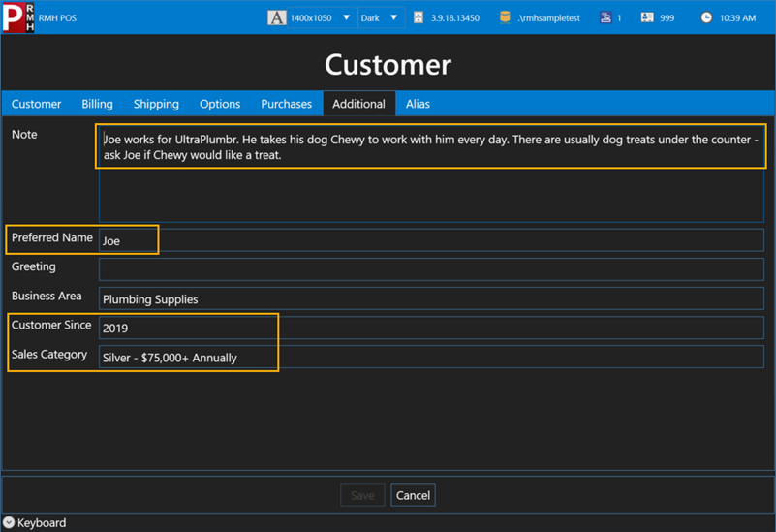Click the RMH POS logo icon

17,17
